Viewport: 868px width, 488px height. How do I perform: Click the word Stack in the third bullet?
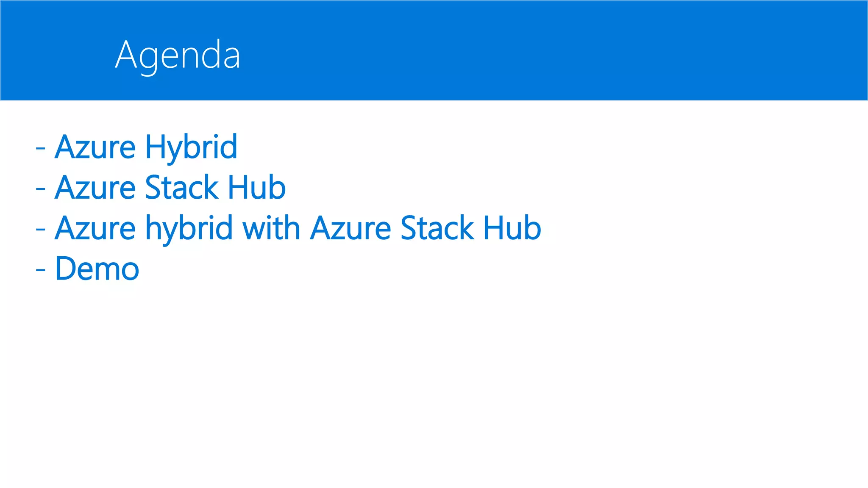point(437,228)
